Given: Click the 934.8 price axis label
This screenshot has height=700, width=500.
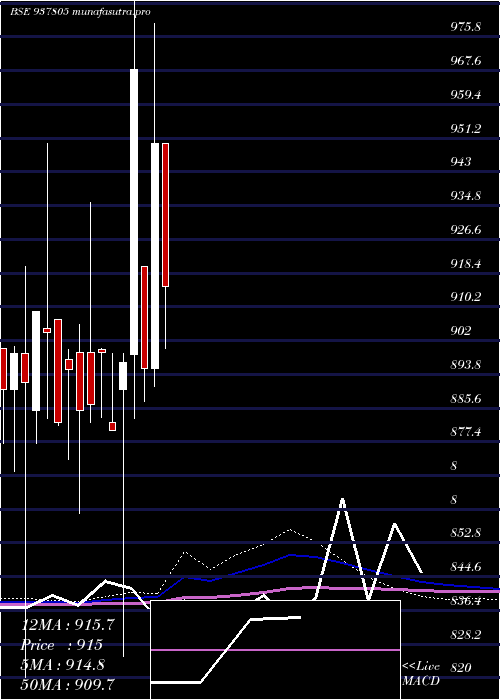Looking at the screenshot, I should click(466, 196).
